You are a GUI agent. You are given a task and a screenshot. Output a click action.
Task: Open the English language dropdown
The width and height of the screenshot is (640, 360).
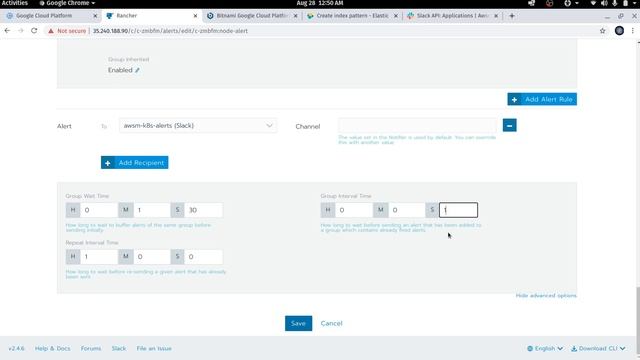(x=545, y=349)
